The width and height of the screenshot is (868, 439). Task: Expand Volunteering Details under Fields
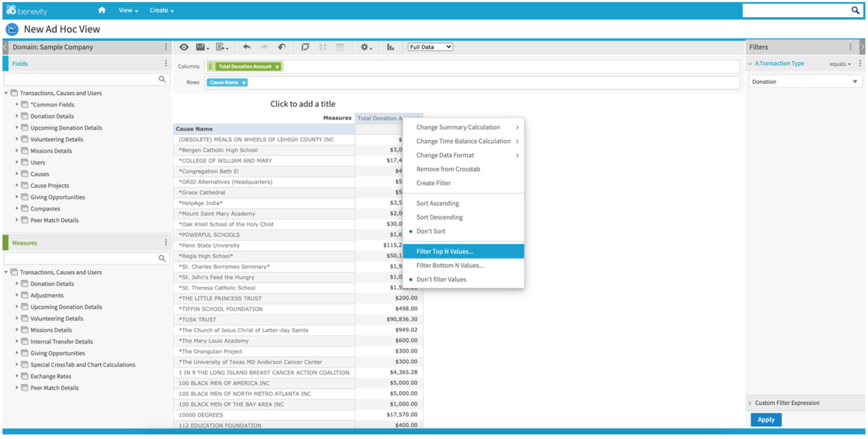pos(17,139)
